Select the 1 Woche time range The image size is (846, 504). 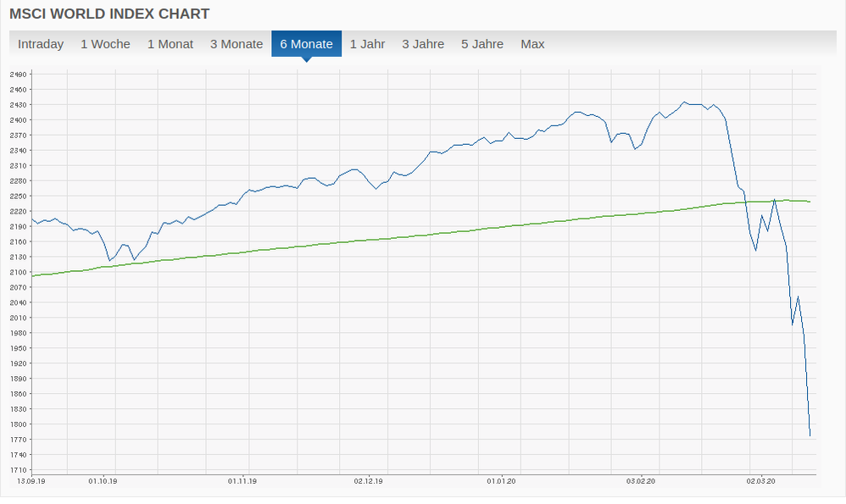click(x=105, y=44)
